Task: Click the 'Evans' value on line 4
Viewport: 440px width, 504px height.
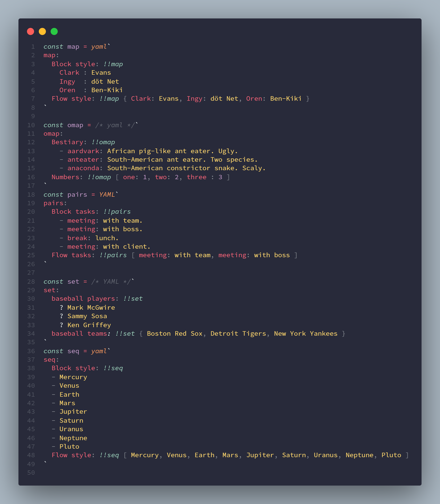Action: point(101,73)
